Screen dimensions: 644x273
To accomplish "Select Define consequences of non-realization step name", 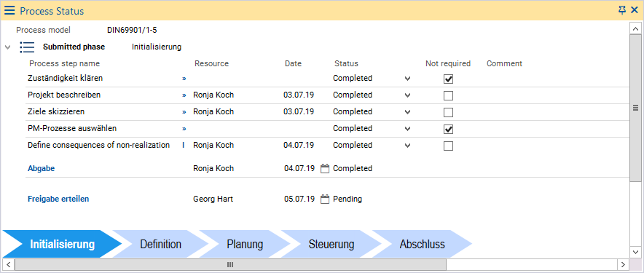I will pyautogui.click(x=98, y=145).
